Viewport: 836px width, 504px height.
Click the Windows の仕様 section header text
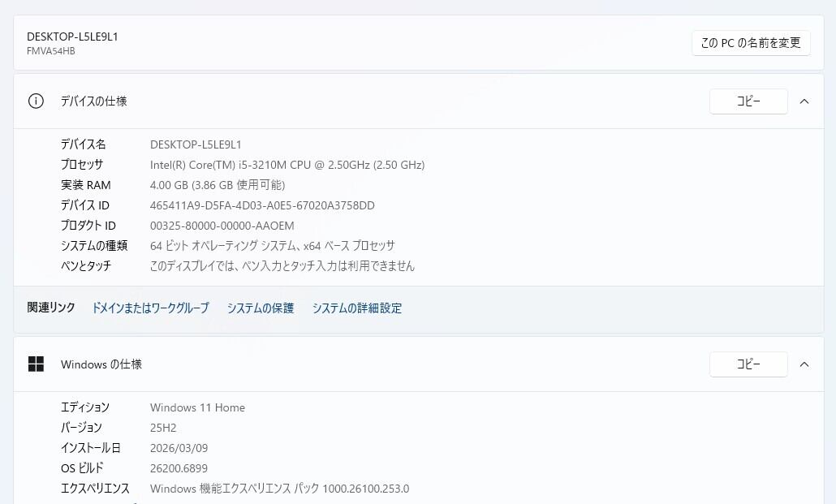pos(101,364)
